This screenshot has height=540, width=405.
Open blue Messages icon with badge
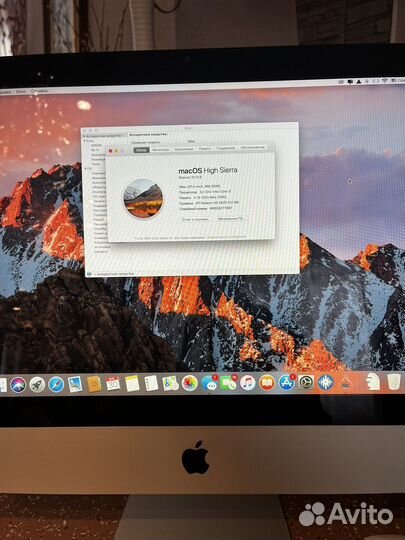[209, 383]
